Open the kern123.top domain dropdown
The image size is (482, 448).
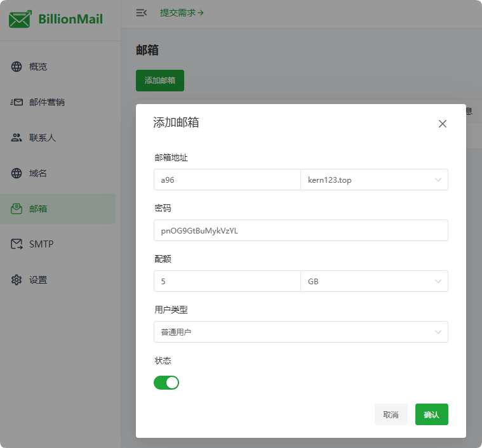373,180
